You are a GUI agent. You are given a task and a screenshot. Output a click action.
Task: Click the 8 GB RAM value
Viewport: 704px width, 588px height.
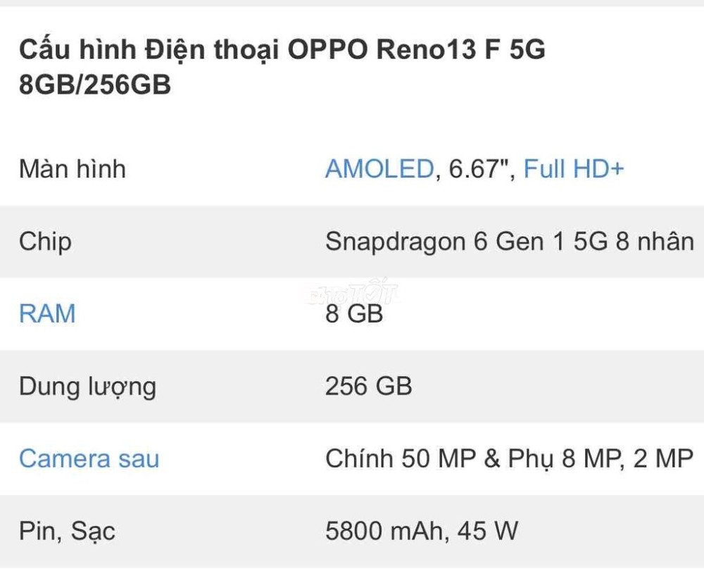(x=354, y=313)
